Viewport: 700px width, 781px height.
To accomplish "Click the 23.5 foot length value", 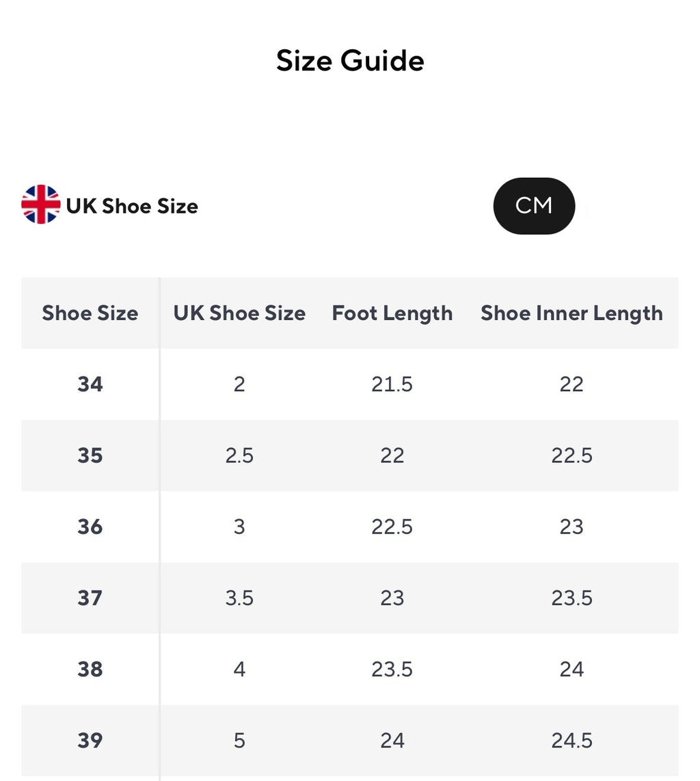I will point(392,669).
